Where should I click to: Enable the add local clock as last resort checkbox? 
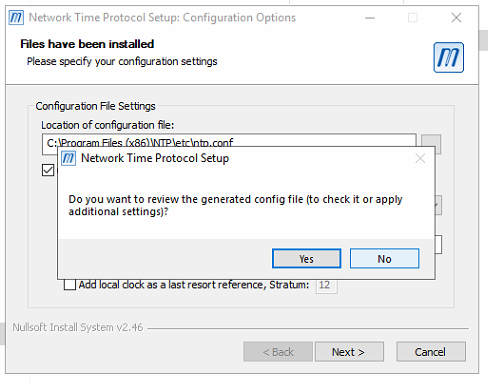coord(70,285)
